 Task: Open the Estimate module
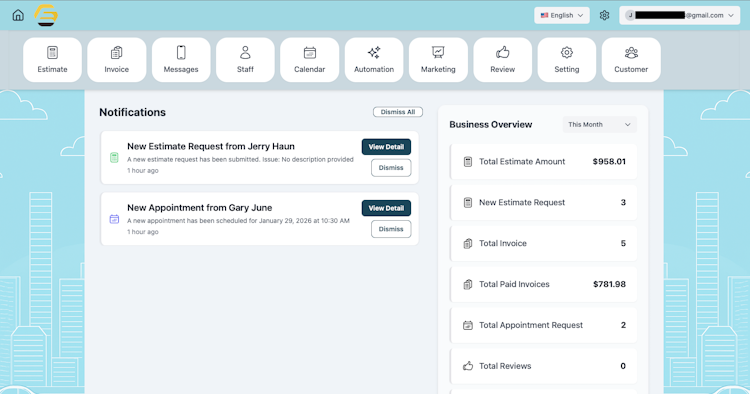53,60
